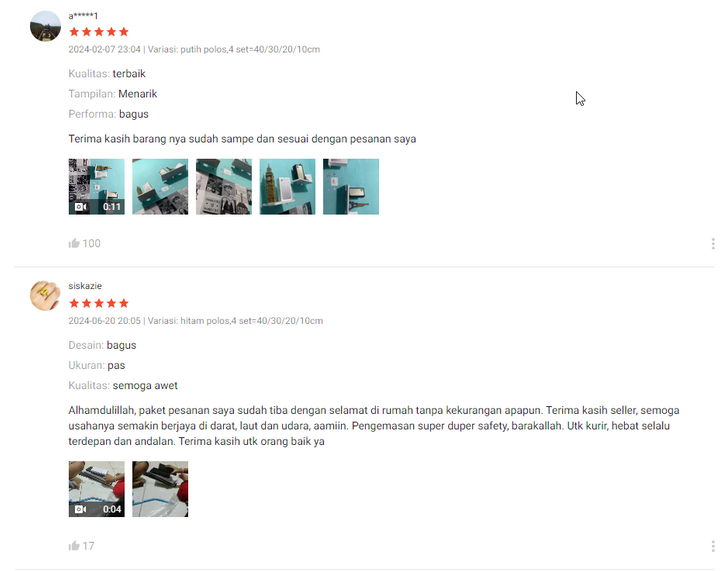Open second photo in a*****1's review

(160, 187)
